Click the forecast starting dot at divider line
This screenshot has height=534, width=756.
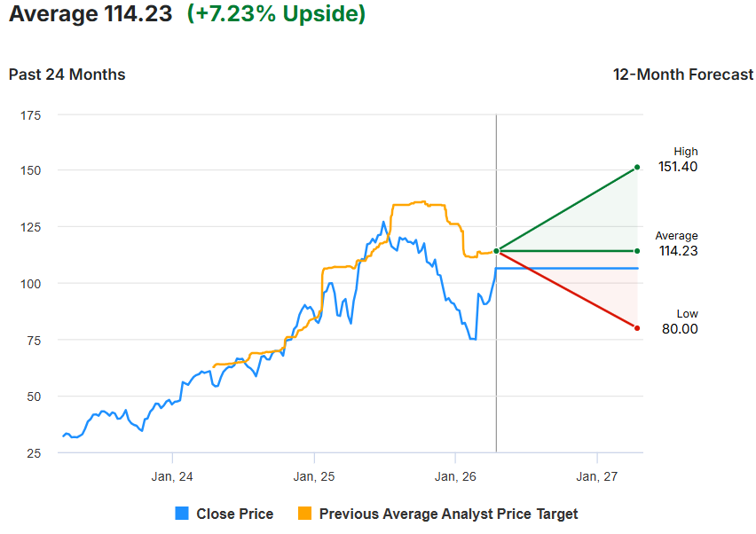[x=496, y=251]
